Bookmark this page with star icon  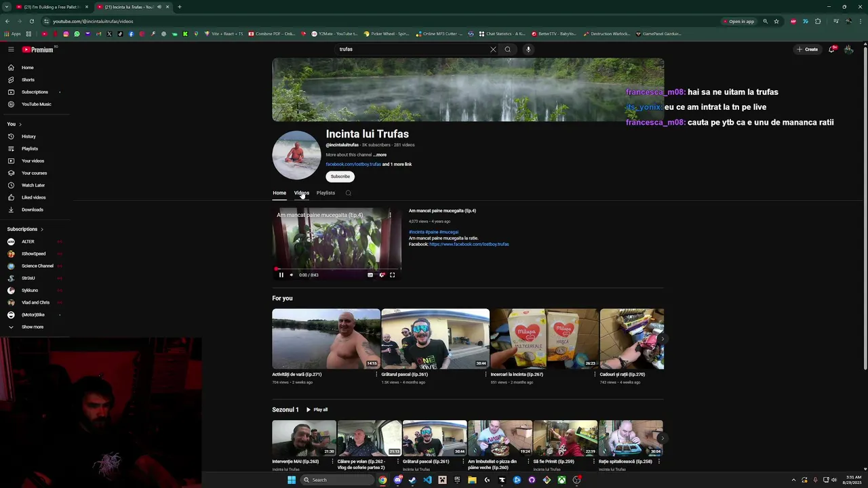tap(776, 21)
